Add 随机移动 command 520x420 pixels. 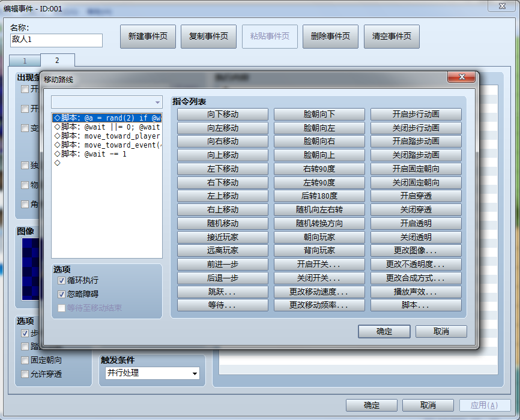(x=223, y=223)
